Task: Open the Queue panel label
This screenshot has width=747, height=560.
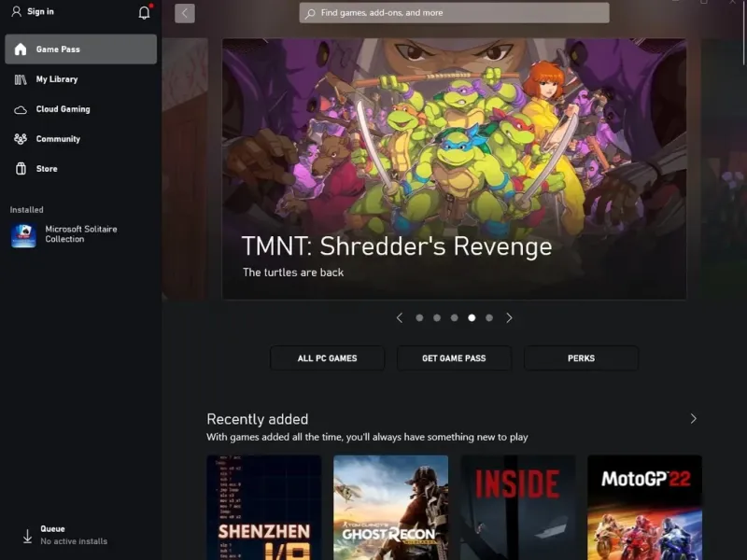Action: coord(52,528)
